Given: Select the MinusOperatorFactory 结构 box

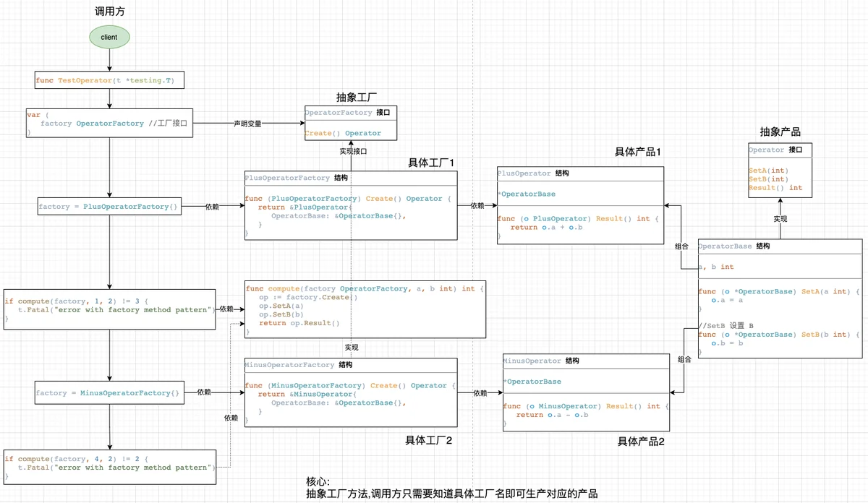Looking at the screenshot, I should 351,392.
